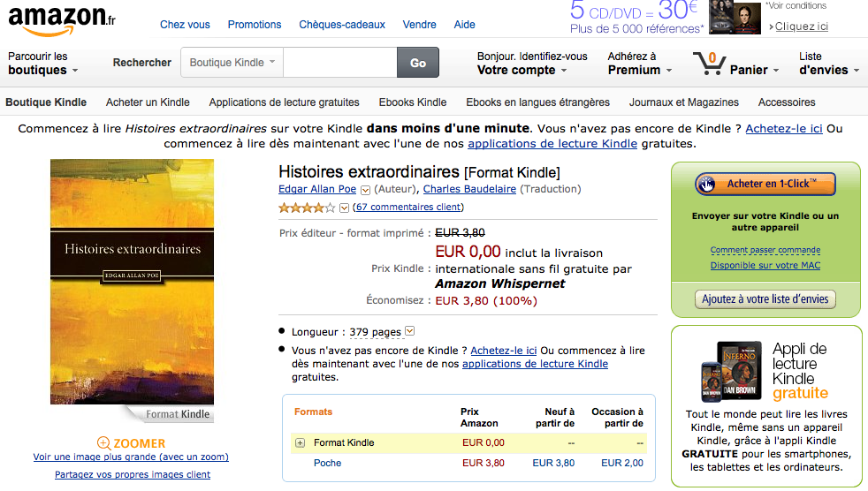The width and height of the screenshot is (868, 491).
Task: Open the 5 CD/DVD = 30€ promo banner
Action: point(636,17)
